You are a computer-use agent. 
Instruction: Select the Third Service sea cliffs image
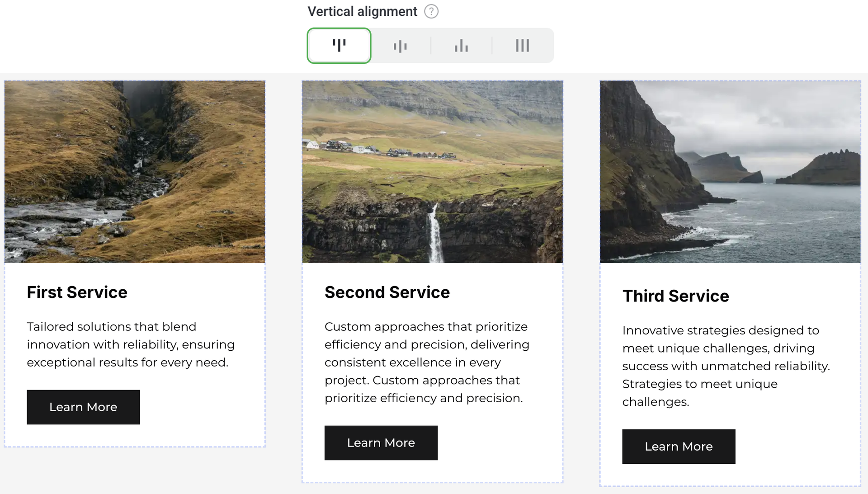[730, 172]
